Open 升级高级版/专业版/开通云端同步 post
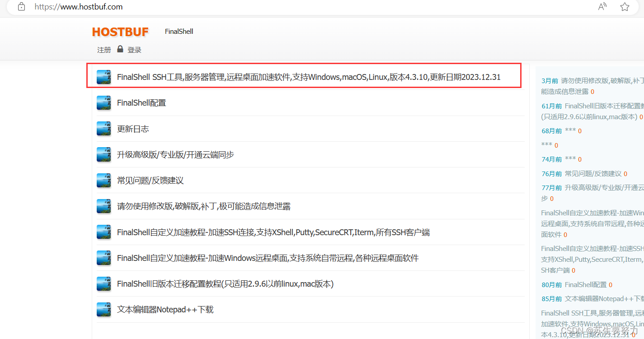The image size is (644, 339). click(175, 154)
